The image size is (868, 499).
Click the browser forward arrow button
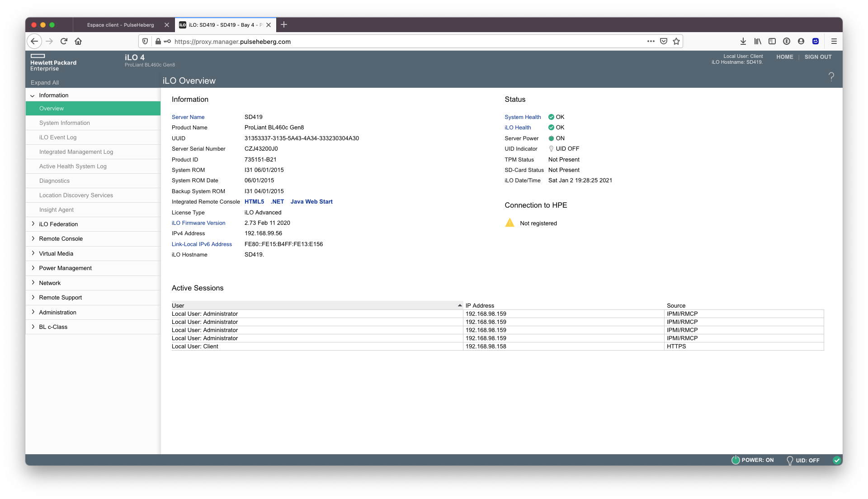pos(49,41)
